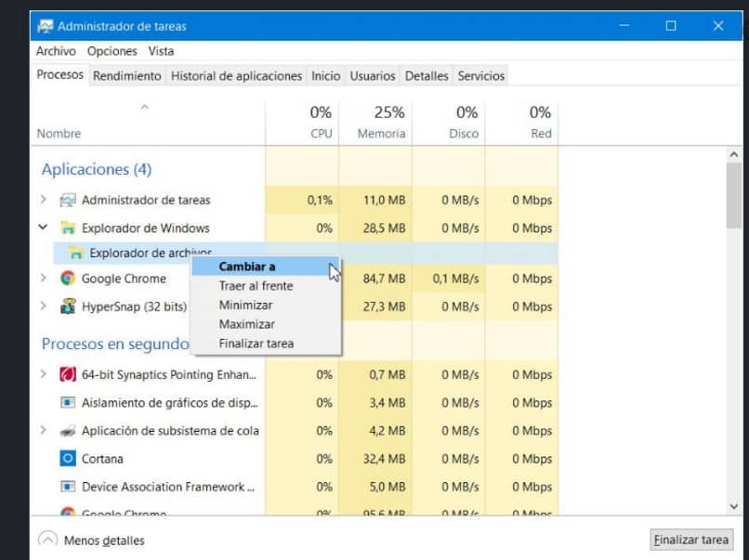Screen dimensions: 749x560
Task: Click the Aislamiento de gráficos process icon
Action: click(x=67, y=402)
